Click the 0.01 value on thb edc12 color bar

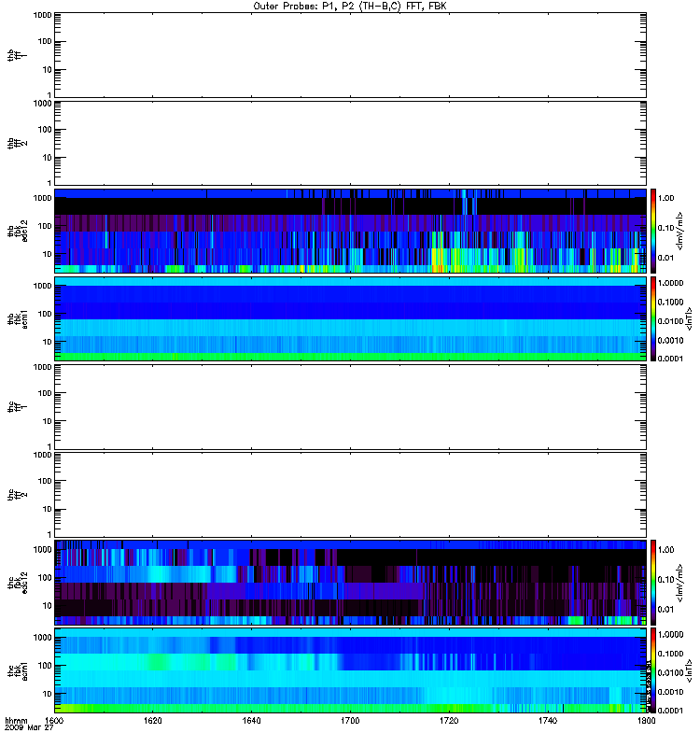pos(665,258)
